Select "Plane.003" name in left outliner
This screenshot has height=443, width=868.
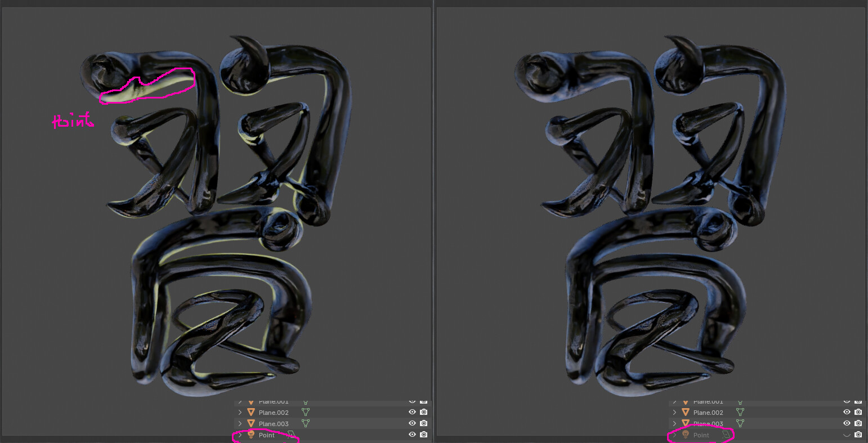[x=274, y=424]
